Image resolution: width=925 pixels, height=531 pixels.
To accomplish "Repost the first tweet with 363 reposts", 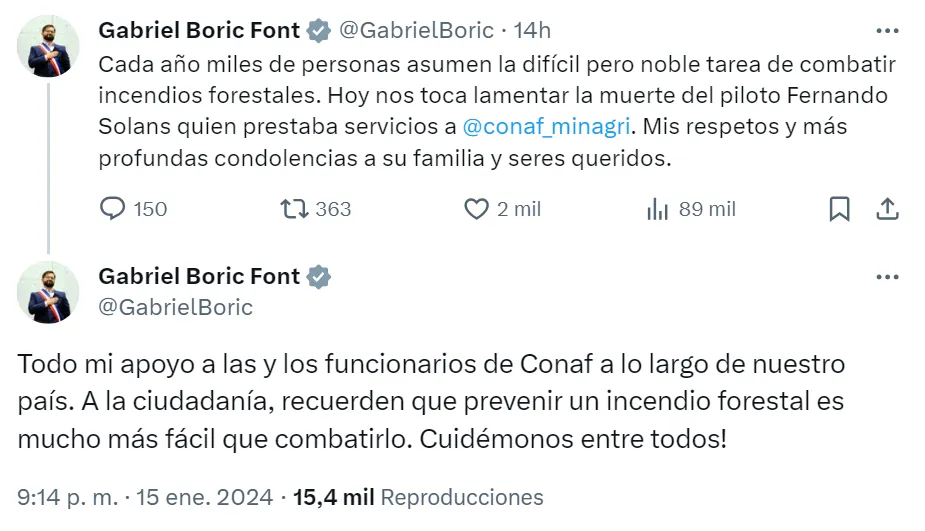I will coord(294,209).
